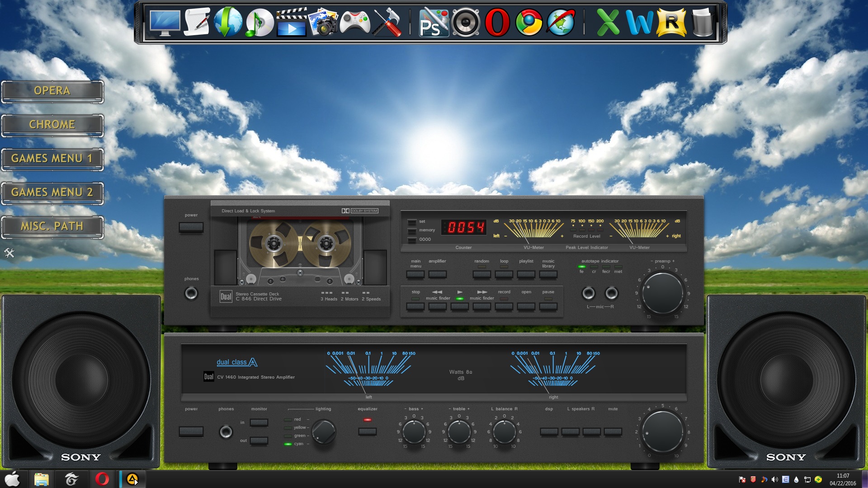Open the main menu deck button
Image resolution: width=868 pixels, height=488 pixels.
pyautogui.click(x=415, y=274)
